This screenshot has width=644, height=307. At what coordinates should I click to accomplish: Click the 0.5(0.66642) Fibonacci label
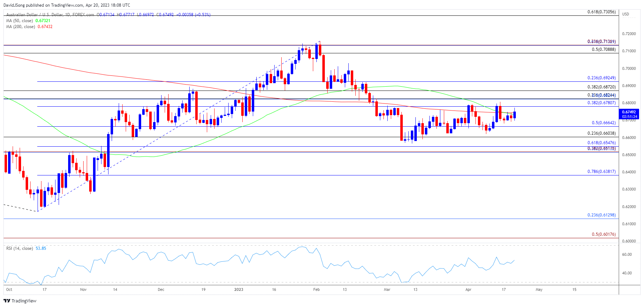pyautogui.click(x=604, y=123)
